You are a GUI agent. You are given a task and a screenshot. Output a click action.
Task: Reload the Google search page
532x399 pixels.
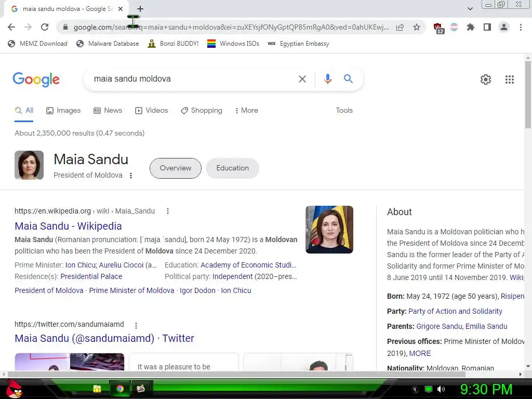coord(45,27)
